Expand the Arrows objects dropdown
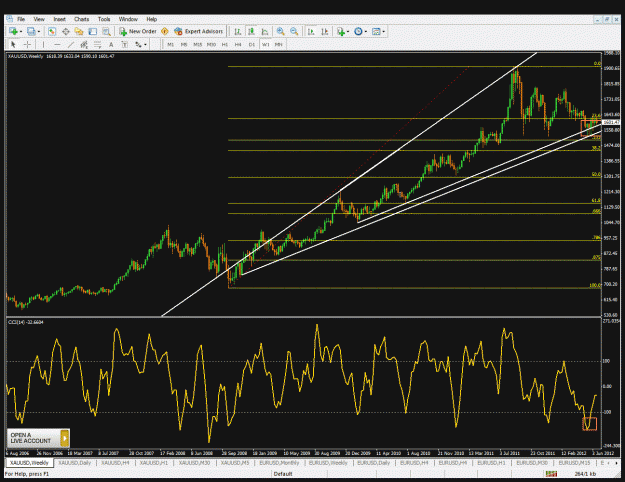 pyautogui.click(x=145, y=45)
